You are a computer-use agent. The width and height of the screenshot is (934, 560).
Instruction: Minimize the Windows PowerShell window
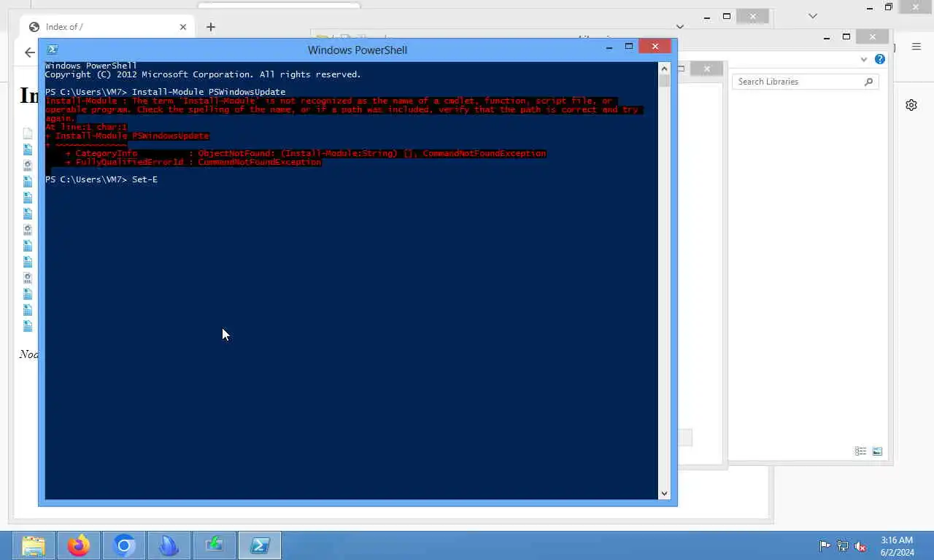(x=609, y=47)
